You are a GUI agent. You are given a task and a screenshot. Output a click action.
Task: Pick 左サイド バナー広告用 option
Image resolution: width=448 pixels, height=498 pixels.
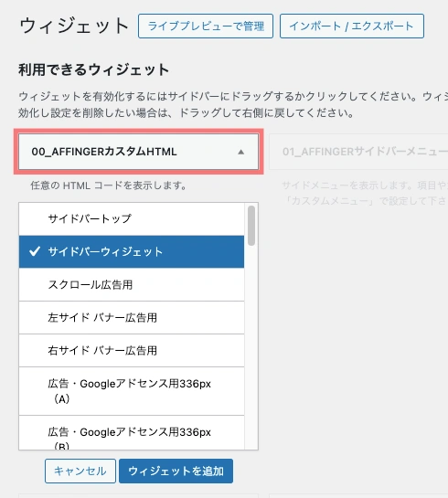132,318
